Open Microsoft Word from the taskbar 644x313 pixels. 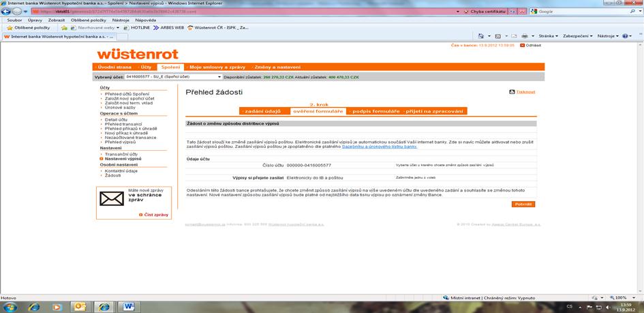point(129,307)
